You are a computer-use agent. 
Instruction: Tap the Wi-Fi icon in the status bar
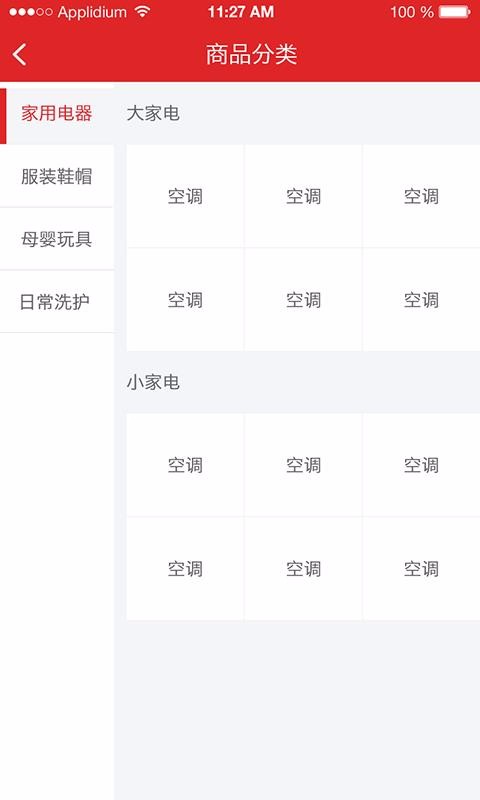click(x=143, y=12)
